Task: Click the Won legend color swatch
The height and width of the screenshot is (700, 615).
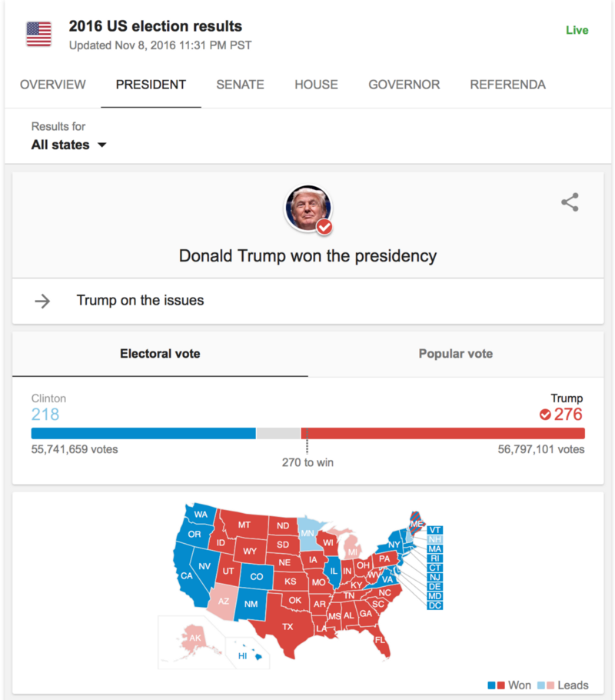Action: 494,685
